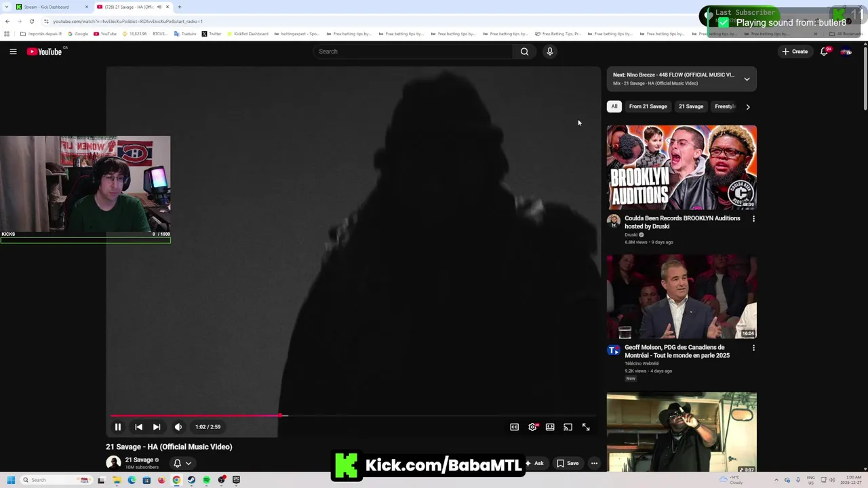Open third recommended video thumbnail with hat man
The height and width of the screenshot is (488, 868).
click(x=682, y=432)
